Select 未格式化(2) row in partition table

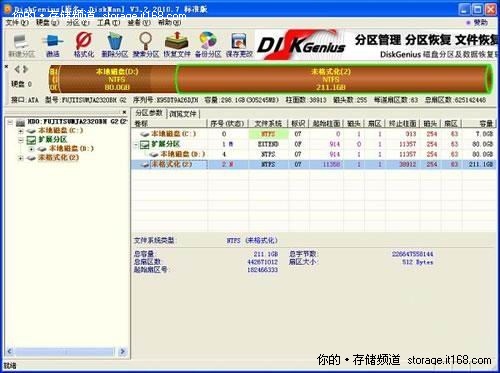point(313,164)
